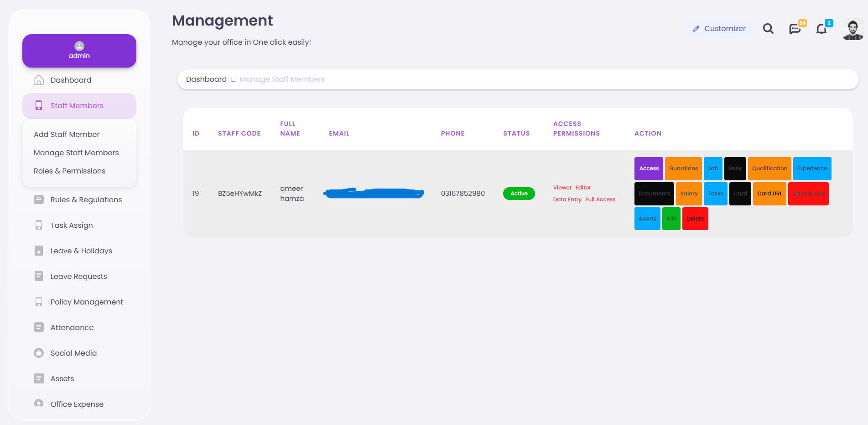This screenshot has width=868, height=425.
Task: Click the Leave & Holidays icon
Action: point(39,251)
